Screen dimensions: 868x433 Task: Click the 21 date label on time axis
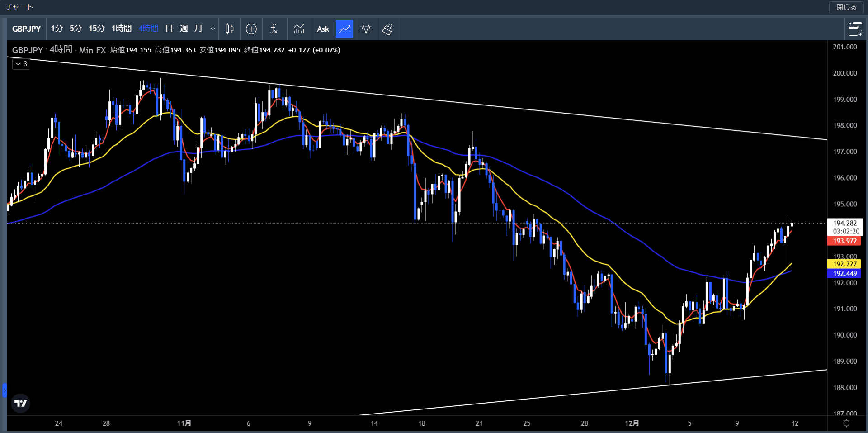coord(479,423)
